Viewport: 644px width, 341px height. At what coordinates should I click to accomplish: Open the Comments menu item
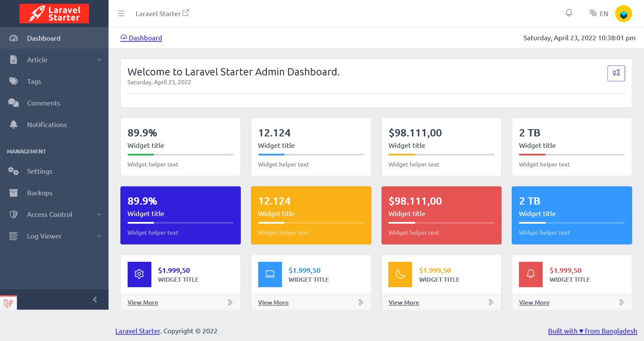click(54, 103)
